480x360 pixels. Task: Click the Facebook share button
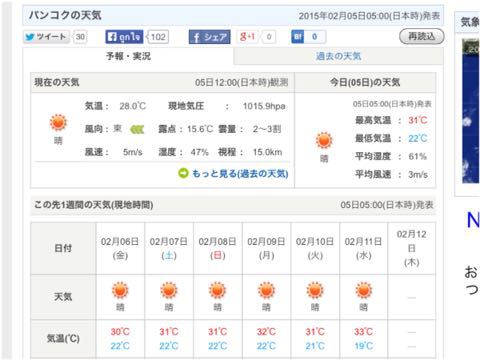(x=210, y=37)
